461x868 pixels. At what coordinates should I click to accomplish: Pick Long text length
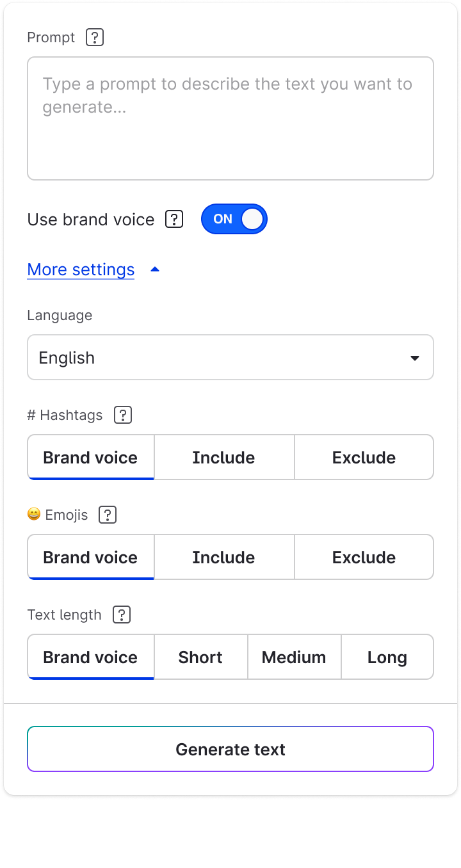point(387,657)
